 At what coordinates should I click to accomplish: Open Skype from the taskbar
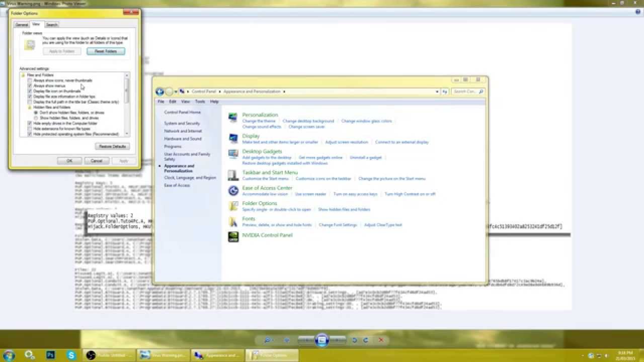click(71, 355)
